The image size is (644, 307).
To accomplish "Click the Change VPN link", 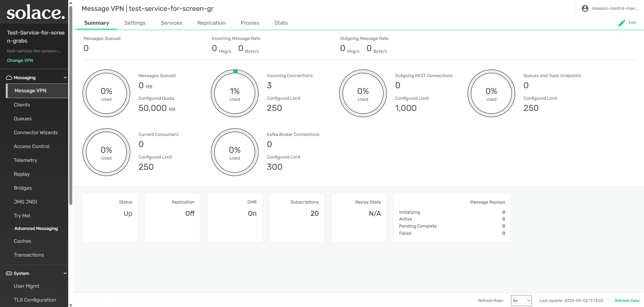I will click(x=20, y=60).
